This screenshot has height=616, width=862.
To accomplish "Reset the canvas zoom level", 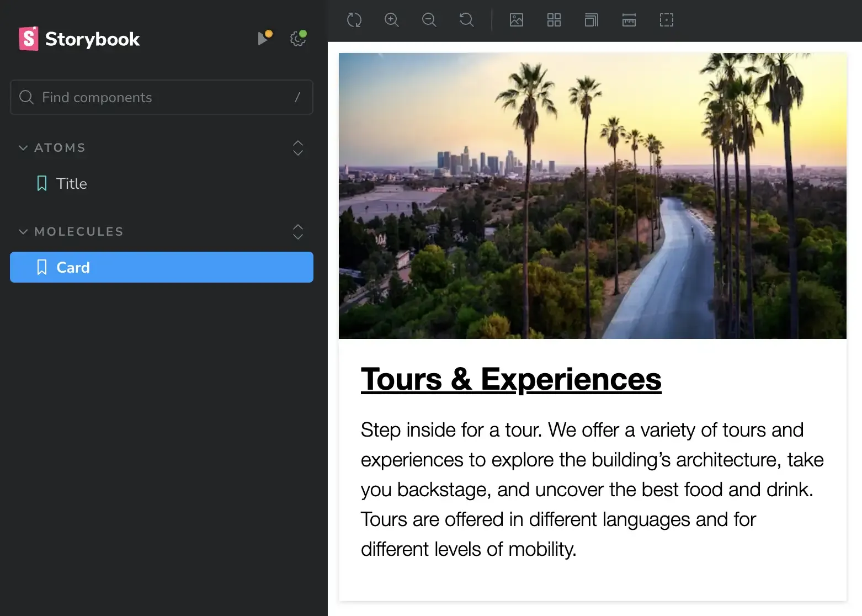I will pos(466,20).
